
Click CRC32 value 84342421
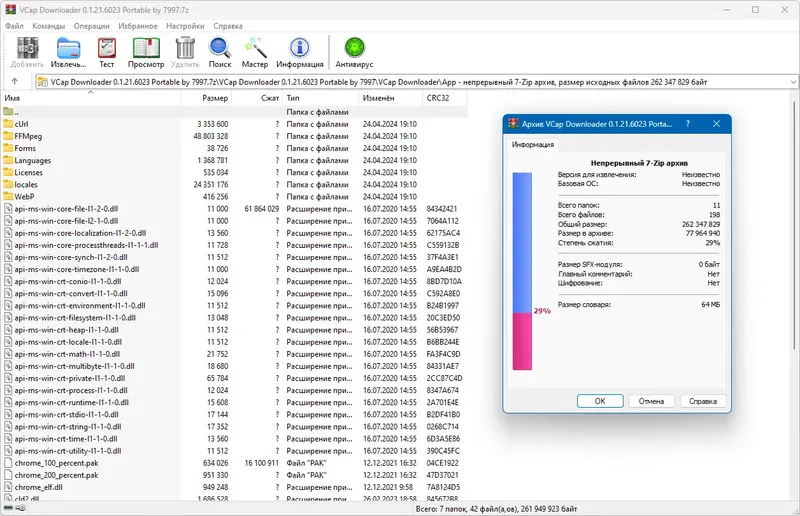pos(442,209)
